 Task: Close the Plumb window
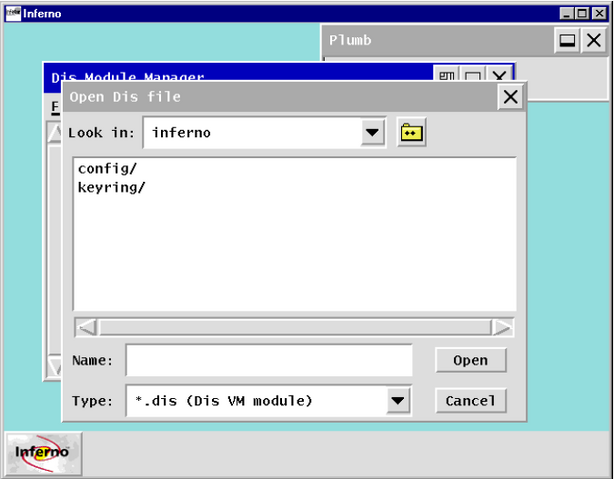coord(594,40)
